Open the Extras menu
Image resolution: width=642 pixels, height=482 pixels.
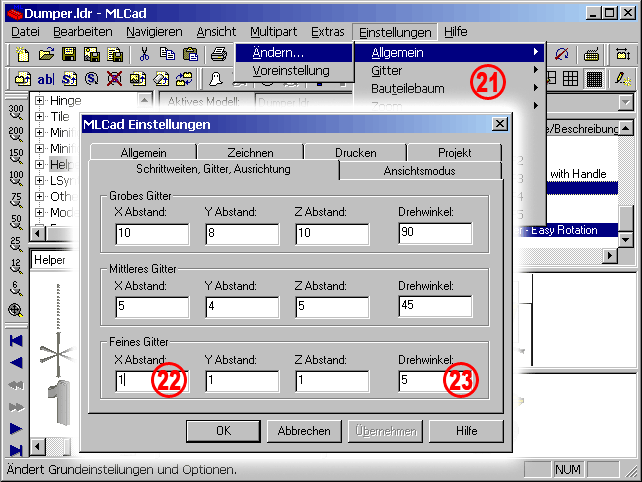pos(328,32)
